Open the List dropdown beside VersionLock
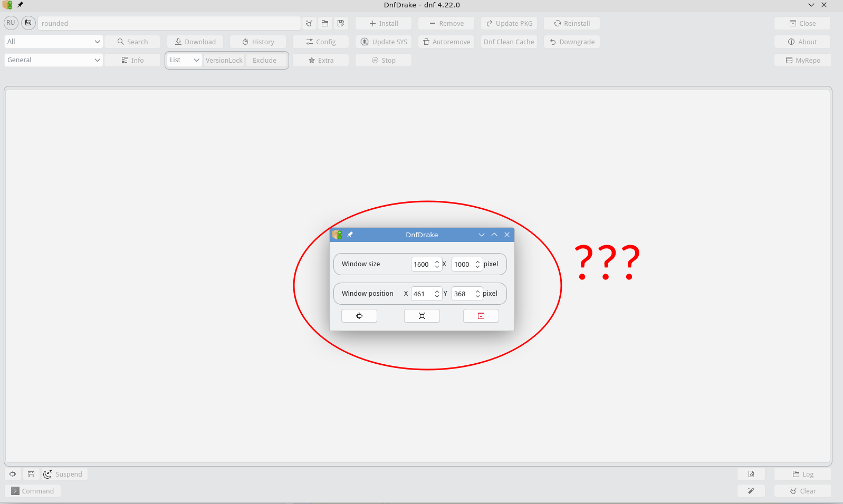Screen dimensions: 843x504 coord(184,60)
